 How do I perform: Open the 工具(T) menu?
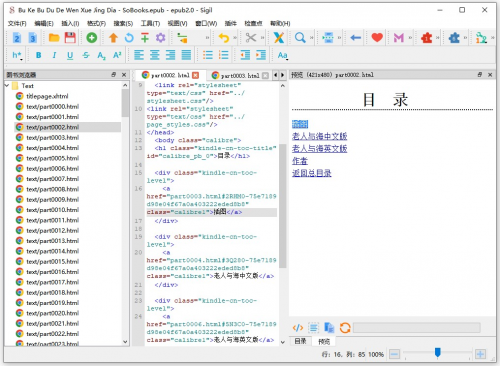(150, 23)
